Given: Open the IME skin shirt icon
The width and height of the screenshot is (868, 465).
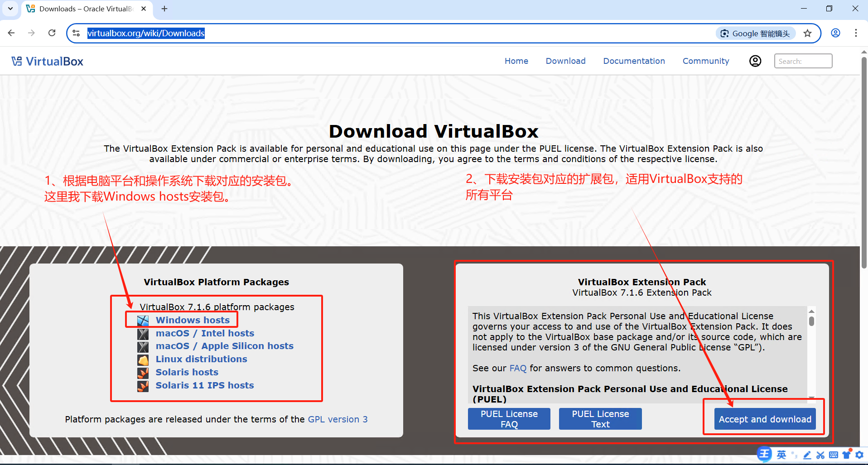Looking at the screenshot, I should pyautogui.click(x=847, y=455).
